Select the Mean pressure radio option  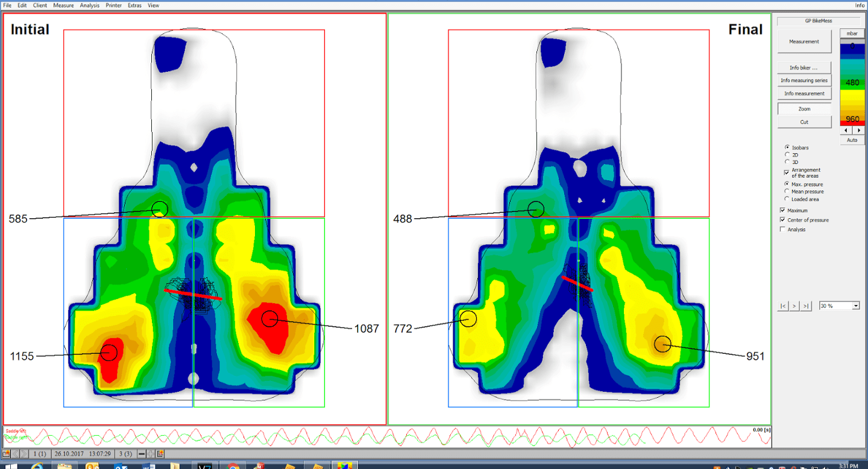(x=787, y=192)
